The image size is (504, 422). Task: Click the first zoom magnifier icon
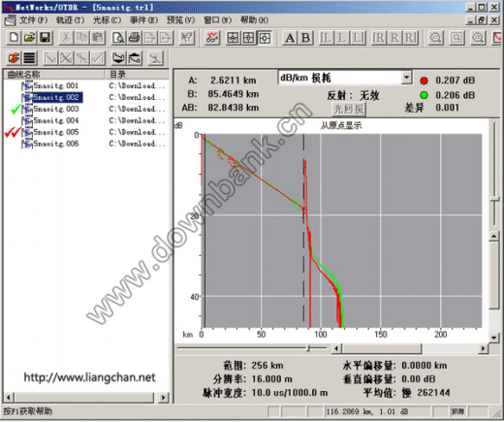click(435, 38)
